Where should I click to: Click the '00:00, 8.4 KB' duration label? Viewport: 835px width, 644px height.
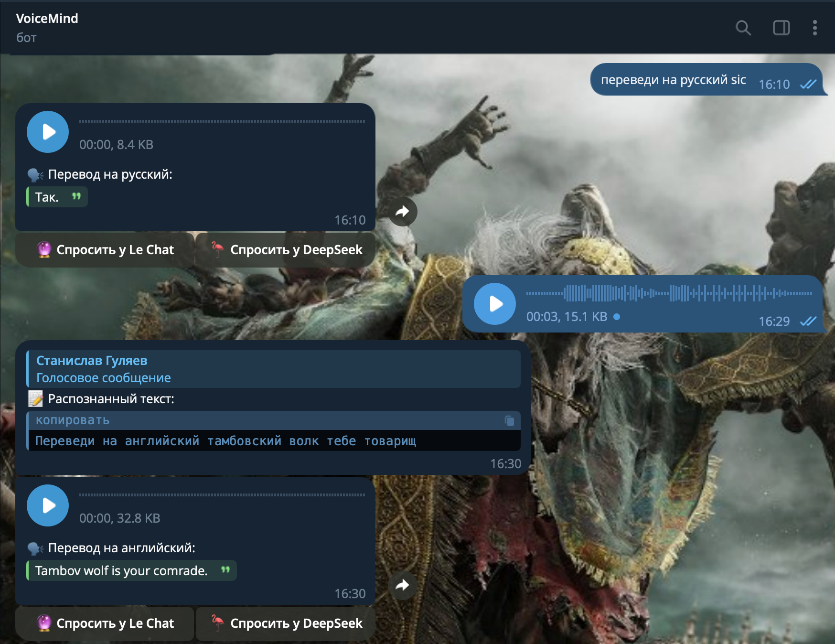point(116,145)
